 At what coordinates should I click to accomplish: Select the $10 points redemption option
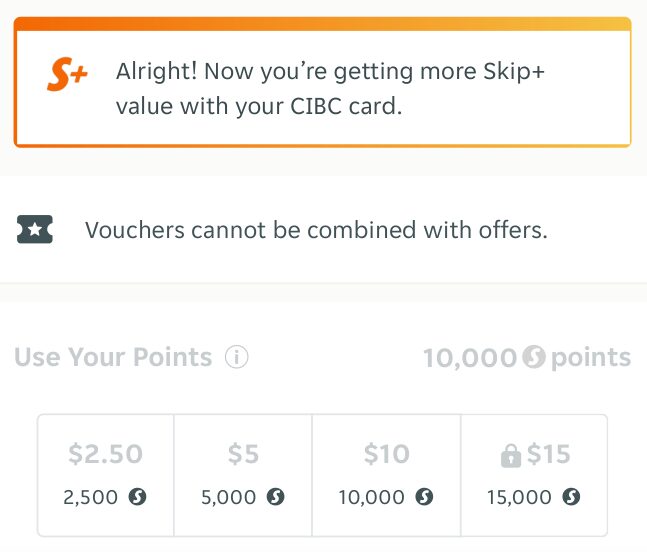[386, 475]
